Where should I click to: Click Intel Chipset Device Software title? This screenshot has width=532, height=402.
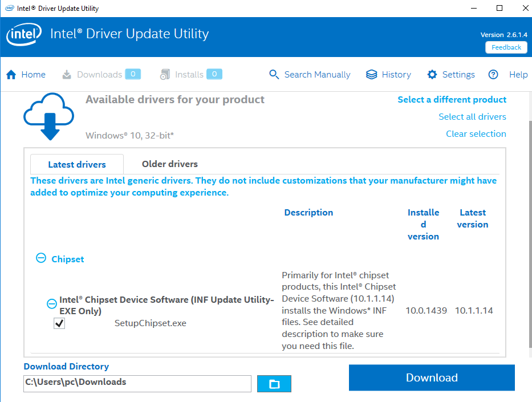(166, 305)
